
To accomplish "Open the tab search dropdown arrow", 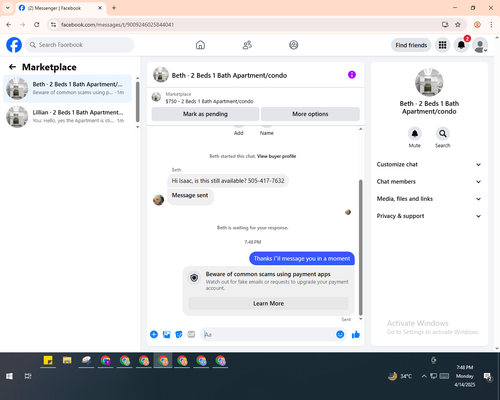I will coord(8,8).
